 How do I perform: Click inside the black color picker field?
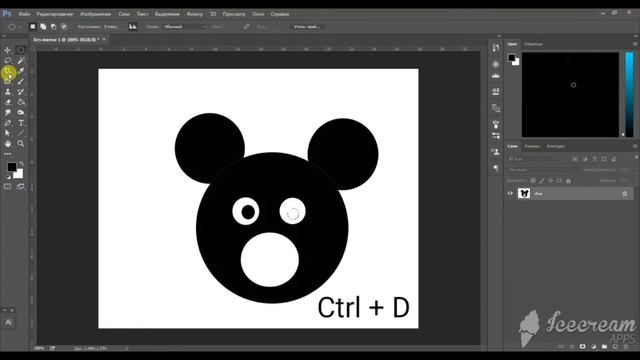pyautogui.click(x=570, y=94)
